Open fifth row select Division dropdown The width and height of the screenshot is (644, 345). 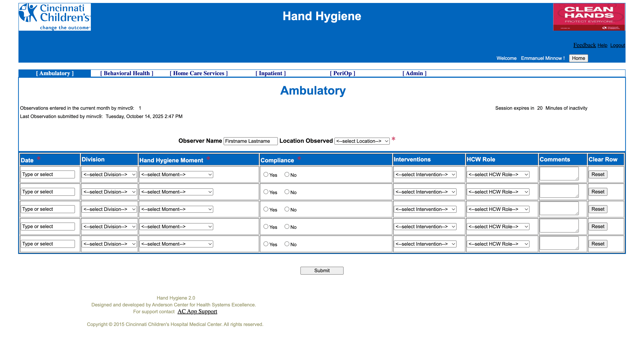click(x=109, y=244)
